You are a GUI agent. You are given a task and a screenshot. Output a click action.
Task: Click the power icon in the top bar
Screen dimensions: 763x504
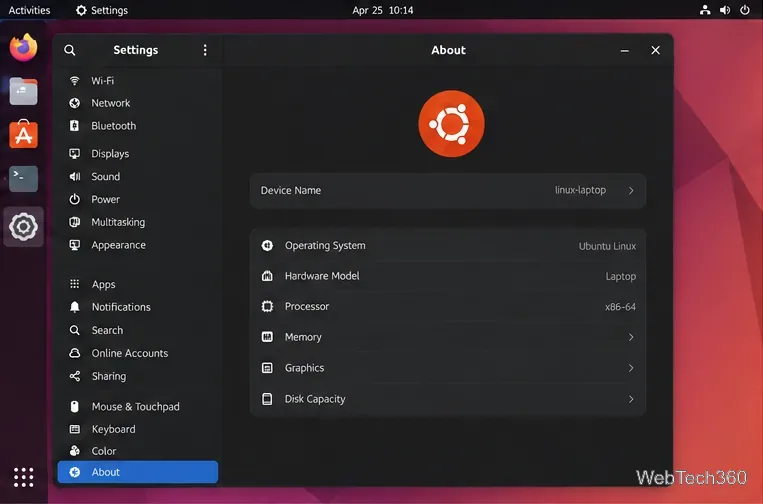click(x=745, y=10)
